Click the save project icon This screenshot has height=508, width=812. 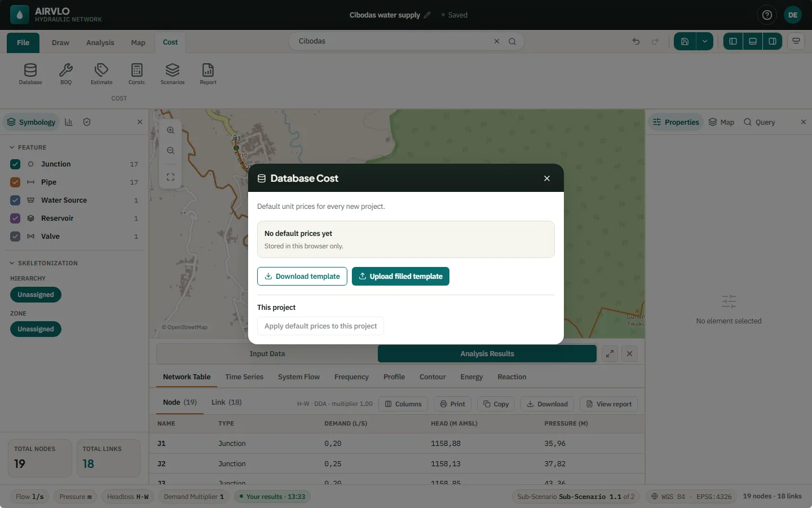685,41
